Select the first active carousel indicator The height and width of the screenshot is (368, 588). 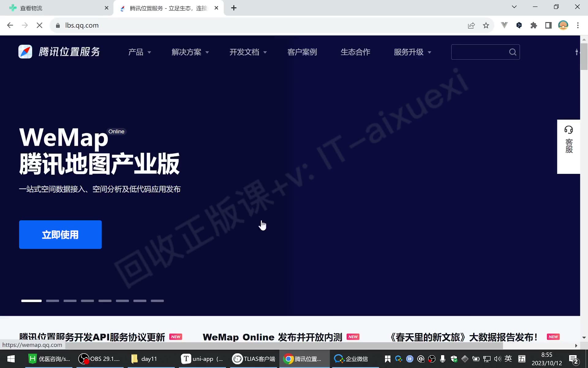click(x=31, y=301)
